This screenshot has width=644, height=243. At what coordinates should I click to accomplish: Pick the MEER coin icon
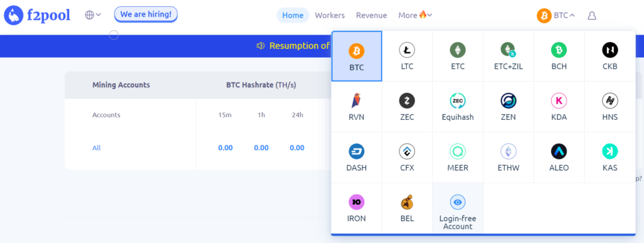[x=458, y=151]
